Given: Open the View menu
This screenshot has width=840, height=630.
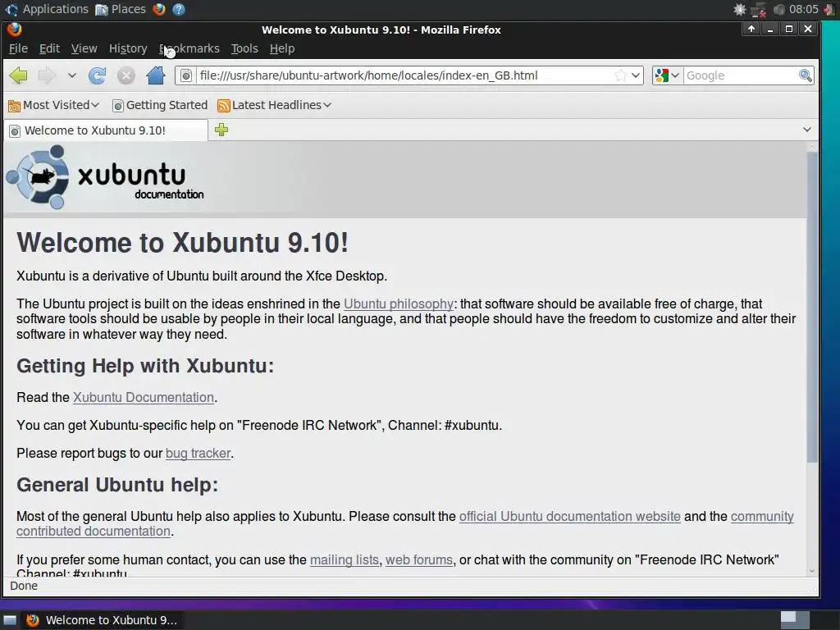Looking at the screenshot, I should [84, 48].
